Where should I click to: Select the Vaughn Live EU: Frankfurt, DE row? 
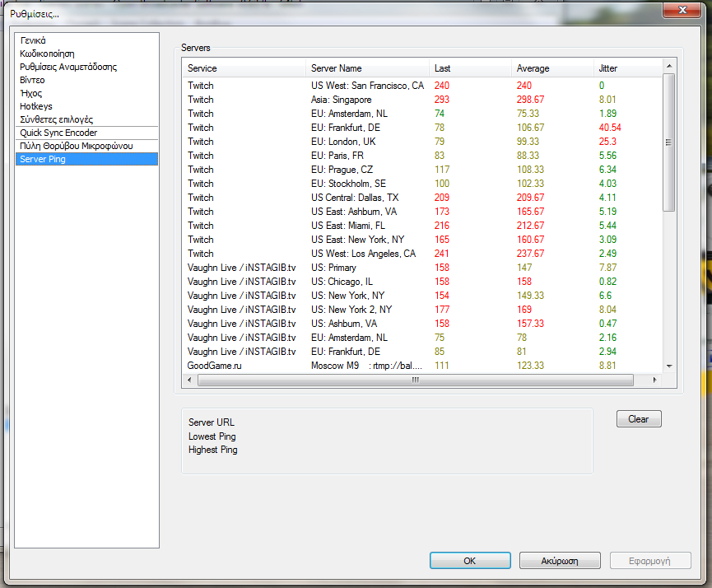click(x=422, y=352)
